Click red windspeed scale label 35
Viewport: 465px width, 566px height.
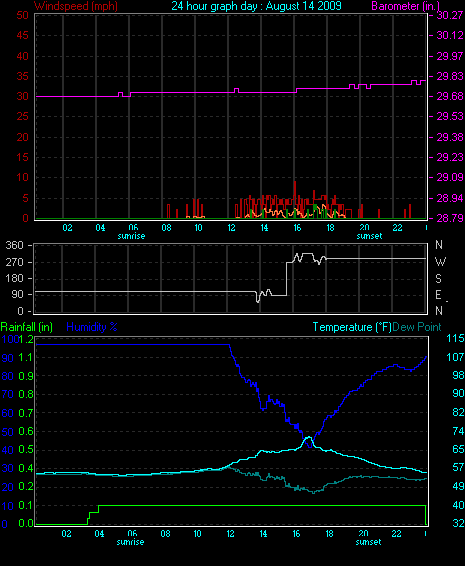(x=22, y=77)
